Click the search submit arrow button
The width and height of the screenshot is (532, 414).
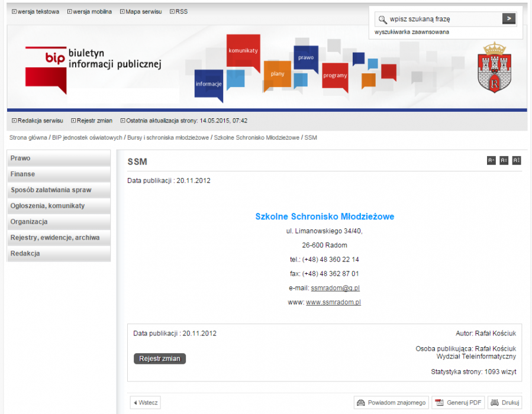point(508,19)
